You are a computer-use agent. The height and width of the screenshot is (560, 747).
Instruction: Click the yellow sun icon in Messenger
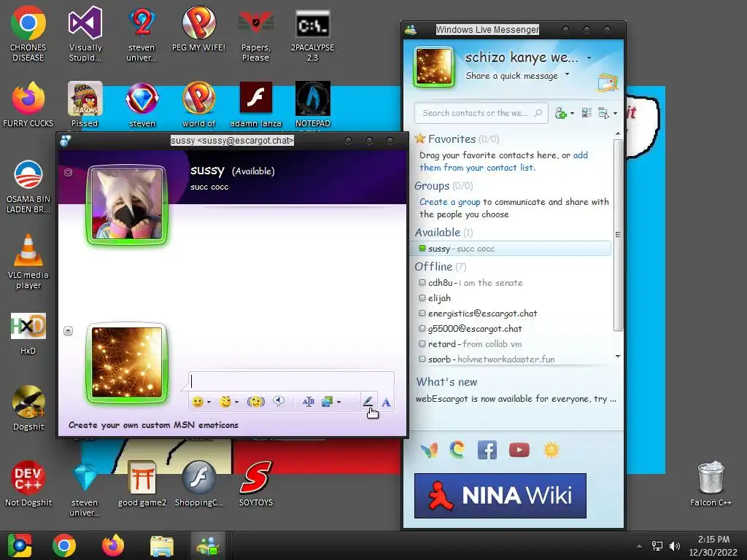point(551,450)
